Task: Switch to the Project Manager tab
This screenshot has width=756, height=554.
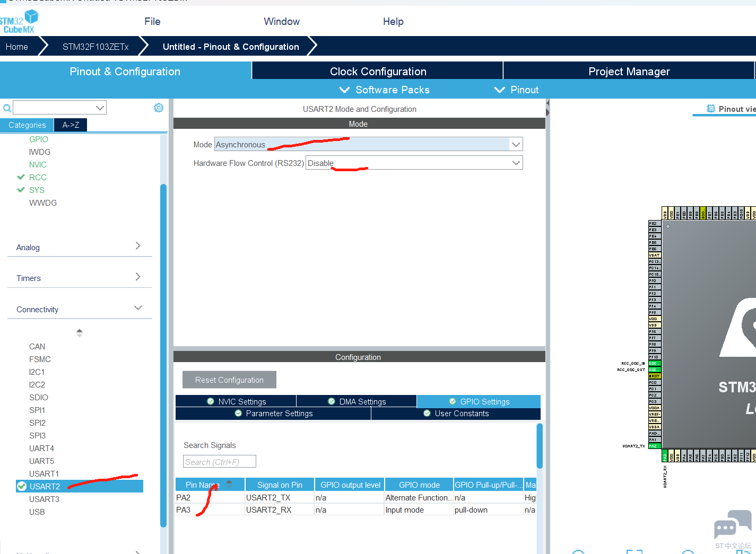Action: pyautogui.click(x=629, y=71)
